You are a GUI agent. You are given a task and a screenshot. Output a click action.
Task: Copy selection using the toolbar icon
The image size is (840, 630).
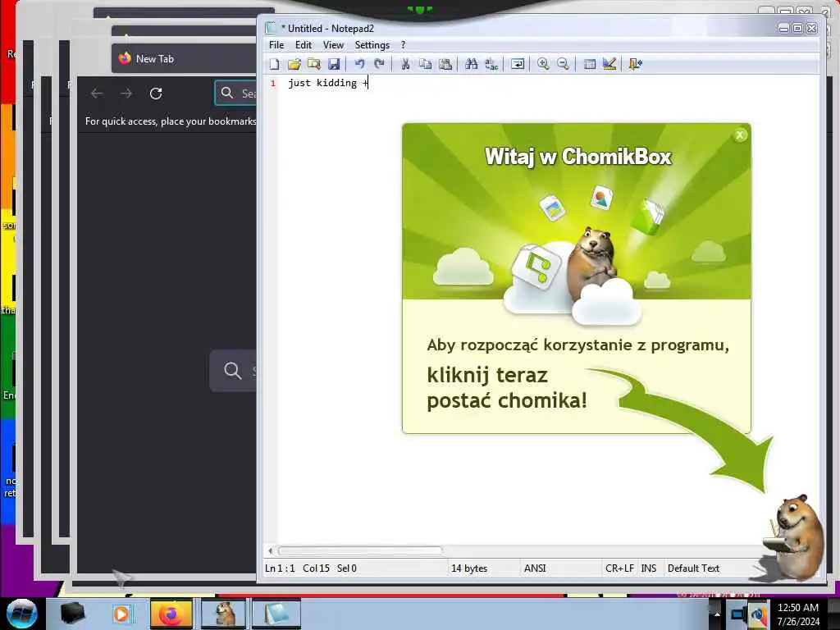click(x=426, y=64)
